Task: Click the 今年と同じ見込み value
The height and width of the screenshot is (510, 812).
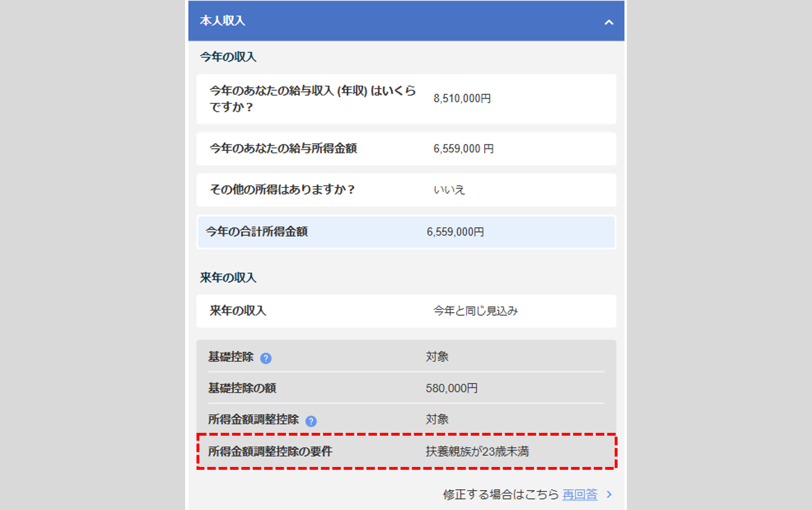Action: [x=475, y=311]
